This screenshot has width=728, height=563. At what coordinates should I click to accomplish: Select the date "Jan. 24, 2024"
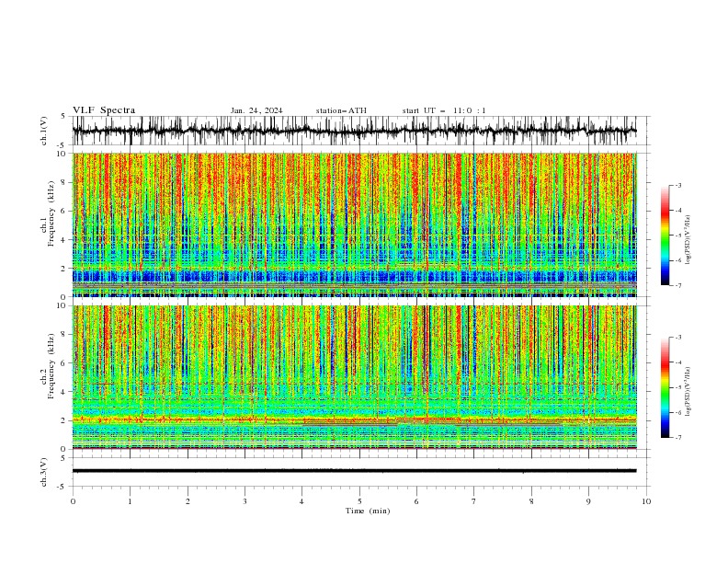point(256,110)
